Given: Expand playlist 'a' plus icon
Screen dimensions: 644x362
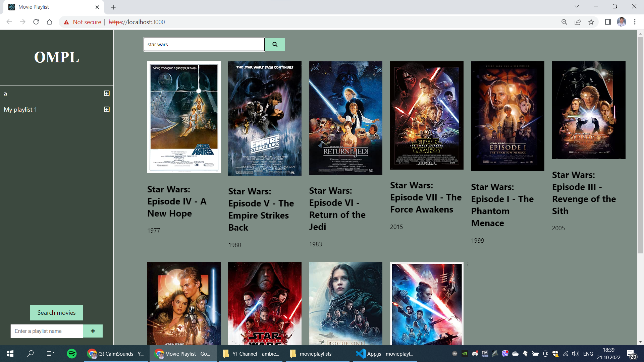Looking at the screenshot, I should point(107,93).
